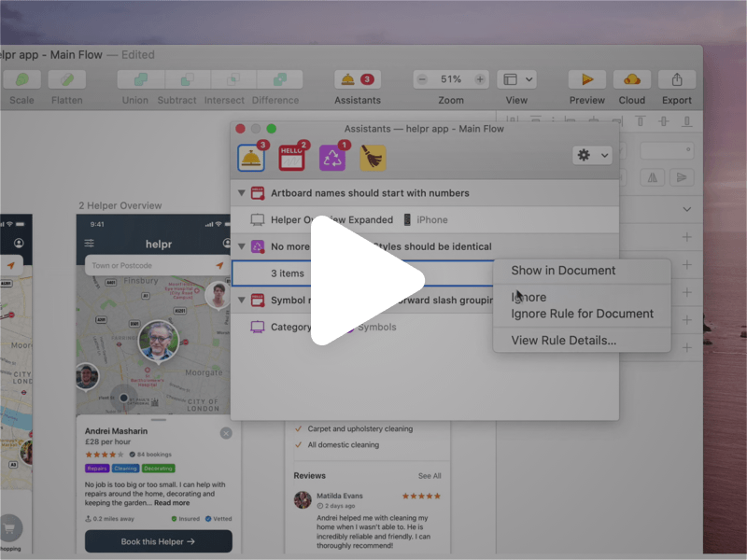747x560 pixels.
Task: Select the purple recycle assistant icon
Action: [x=332, y=158]
